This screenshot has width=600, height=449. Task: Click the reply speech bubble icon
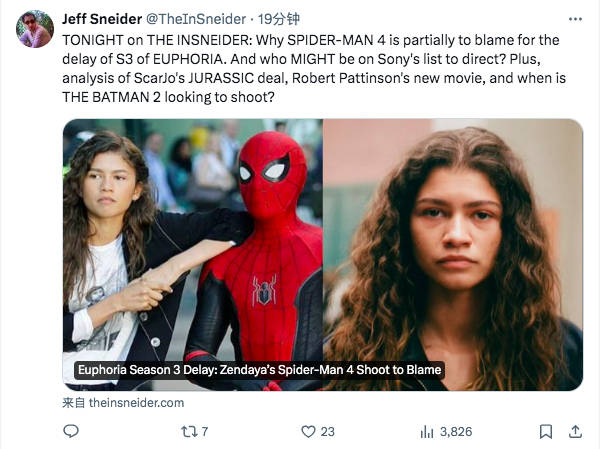[x=70, y=431]
